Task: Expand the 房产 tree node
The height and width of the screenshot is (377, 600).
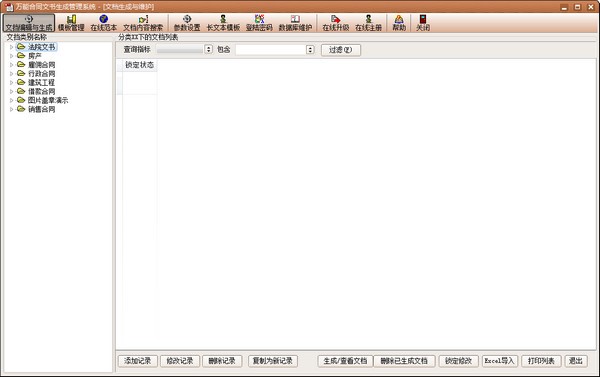Action: tap(11, 56)
